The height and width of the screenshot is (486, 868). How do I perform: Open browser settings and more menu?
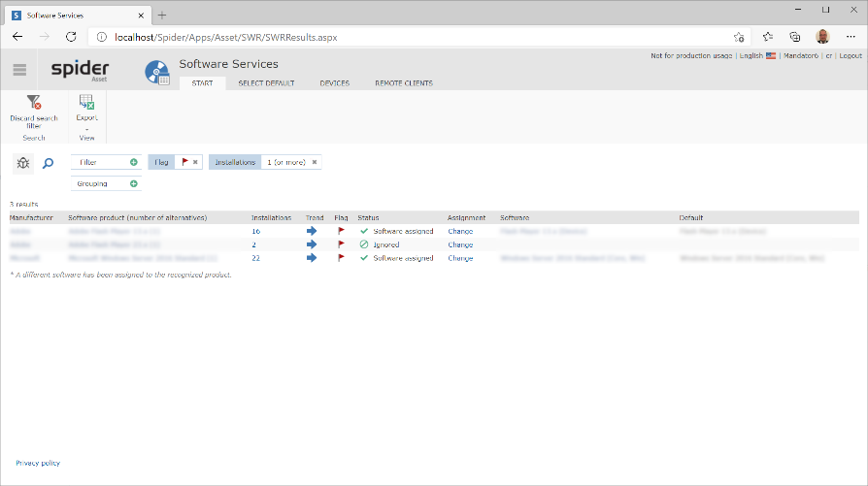click(x=851, y=37)
